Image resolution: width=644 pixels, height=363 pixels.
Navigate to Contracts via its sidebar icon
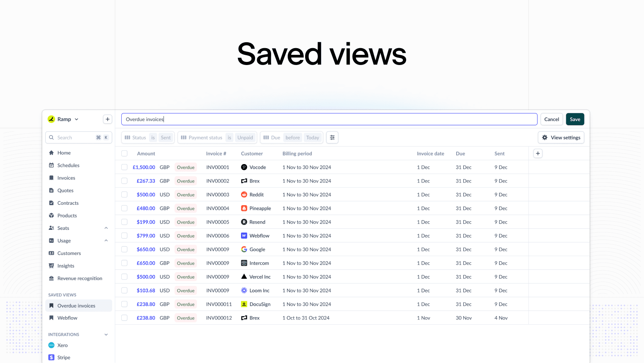click(x=52, y=203)
